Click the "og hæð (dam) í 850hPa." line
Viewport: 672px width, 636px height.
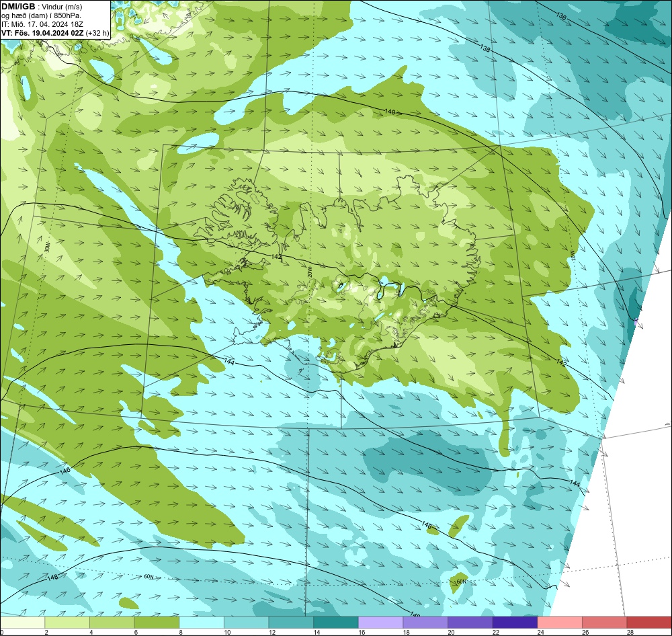coord(41,15)
